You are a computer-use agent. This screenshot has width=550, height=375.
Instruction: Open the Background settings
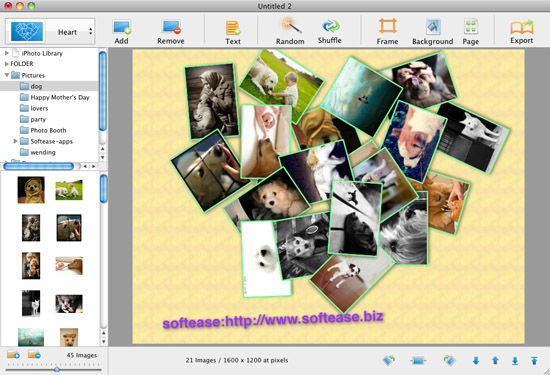[x=432, y=32]
